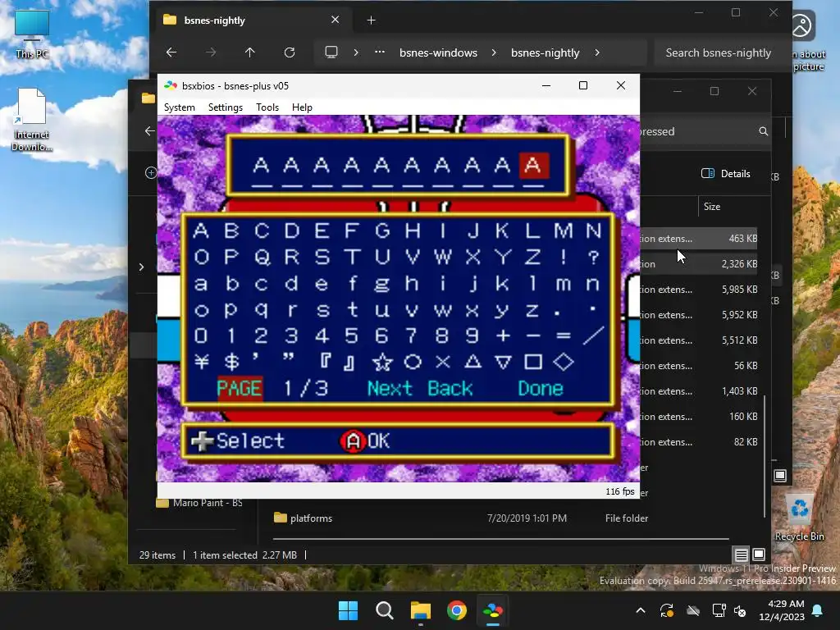Click the vertical scrollbar in Explorer file list
Screen dimensions: 840x630
765,457
